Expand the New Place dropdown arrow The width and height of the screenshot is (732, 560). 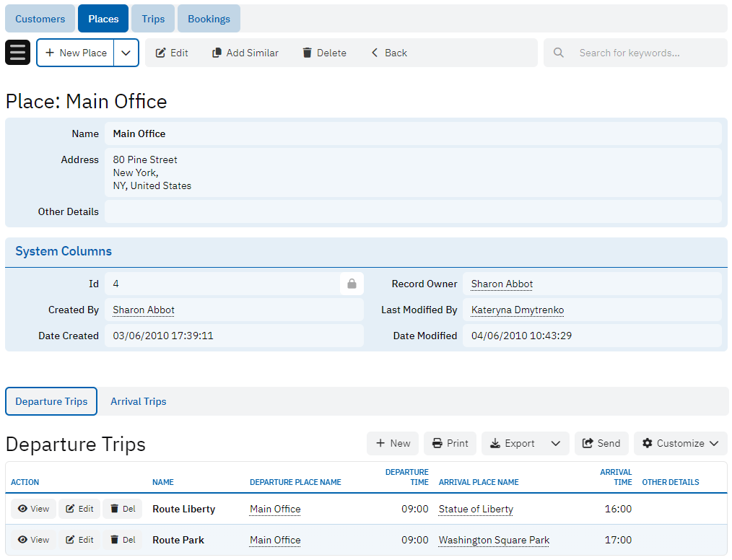coord(126,53)
